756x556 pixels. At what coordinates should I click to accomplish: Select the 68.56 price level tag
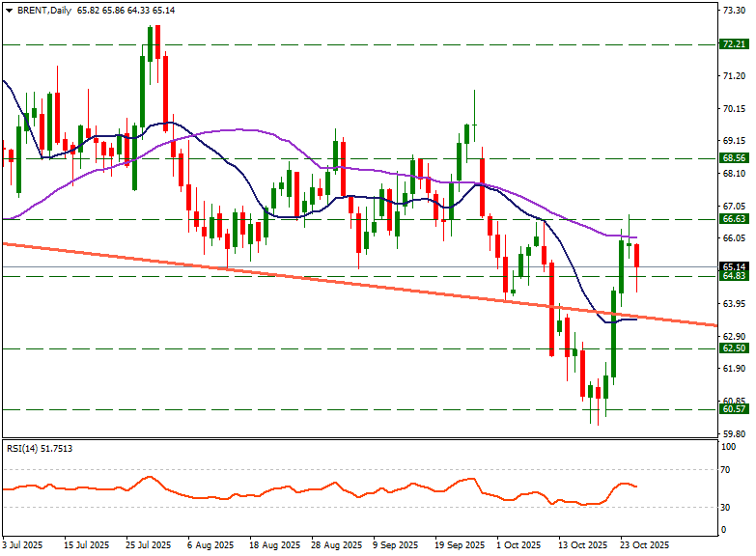coord(734,157)
